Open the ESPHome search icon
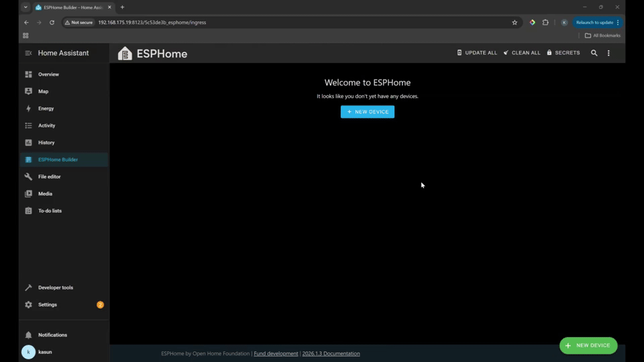This screenshot has height=362, width=644. pos(594,53)
